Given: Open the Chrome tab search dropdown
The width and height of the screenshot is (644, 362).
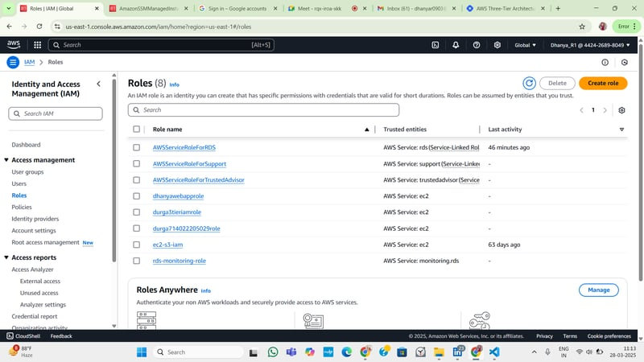Looking at the screenshot, I should coord(8,8).
